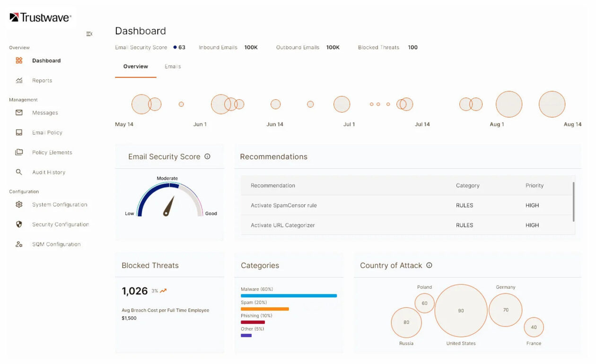Click the SQM Configuration user-gear icon

tap(19, 244)
